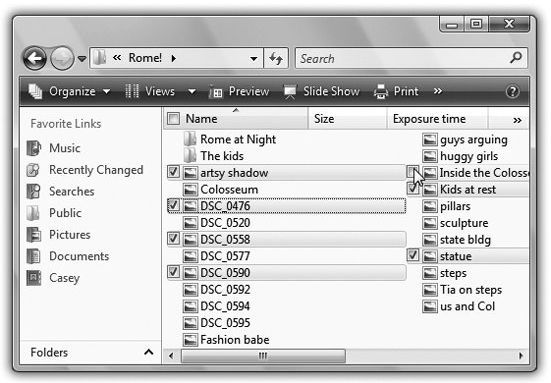Select the steps file name
This screenshot has height=383, width=551.
coord(453,273)
